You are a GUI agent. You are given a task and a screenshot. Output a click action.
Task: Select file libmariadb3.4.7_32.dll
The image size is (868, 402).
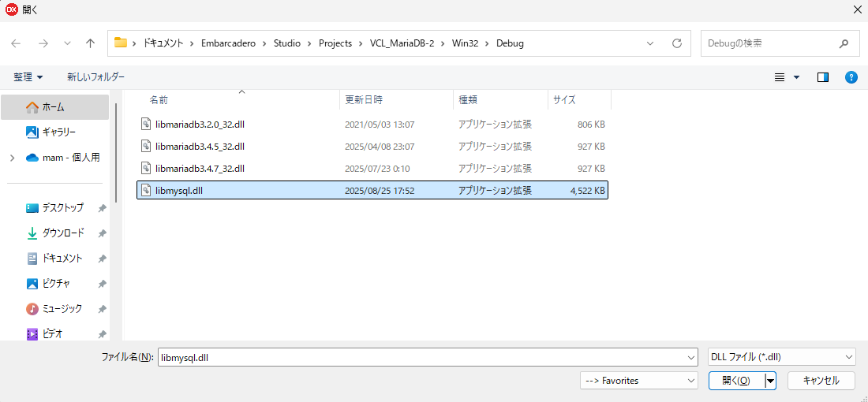pos(372,168)
